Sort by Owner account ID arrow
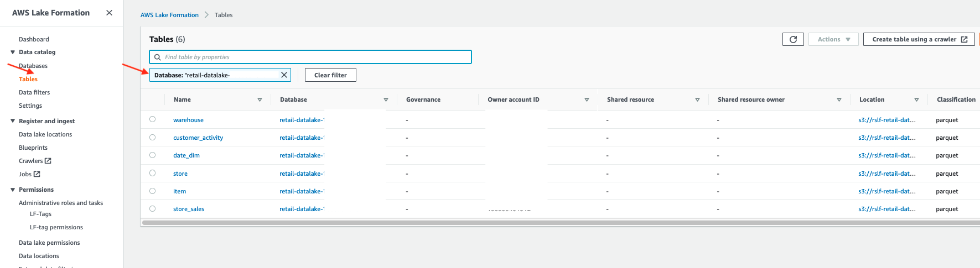This screenshot has height=268, width=980. point(587,100)
